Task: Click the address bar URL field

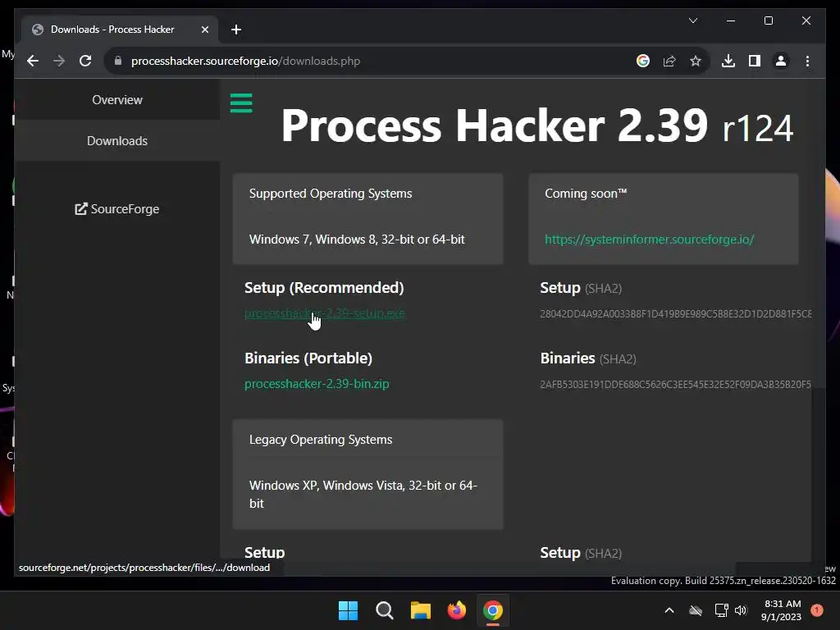Action: (x=375, y=61)
